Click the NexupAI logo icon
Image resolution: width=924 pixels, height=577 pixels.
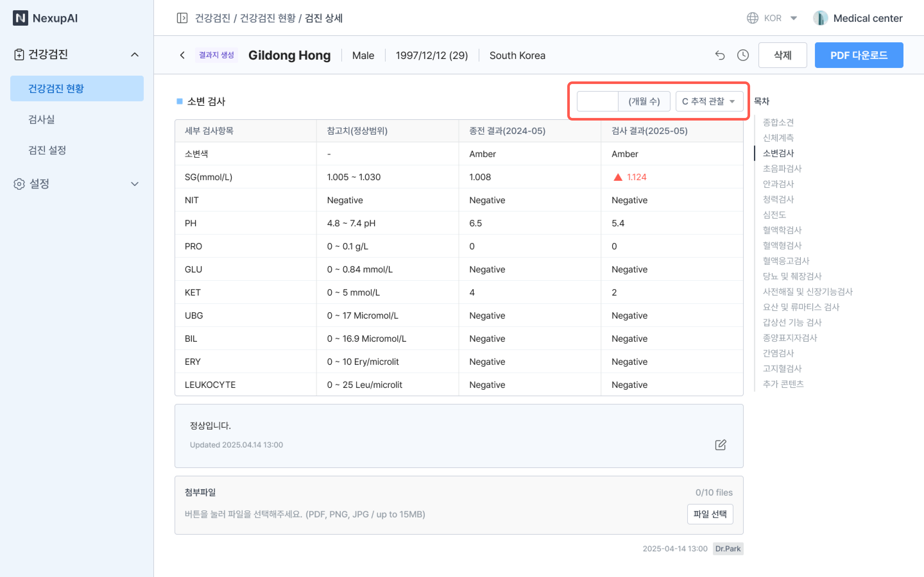coord(20,18)
